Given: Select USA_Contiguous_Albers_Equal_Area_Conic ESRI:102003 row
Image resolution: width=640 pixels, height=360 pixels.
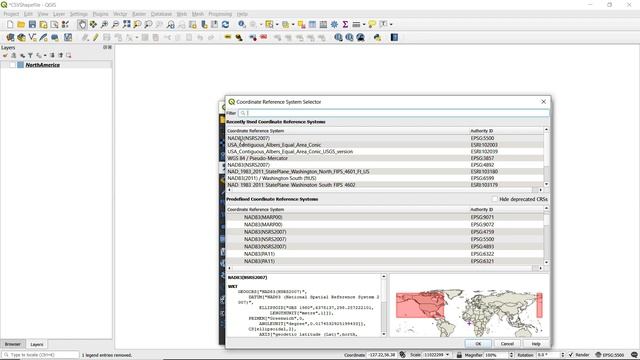Looking at the screenshot, I should 385,144.
